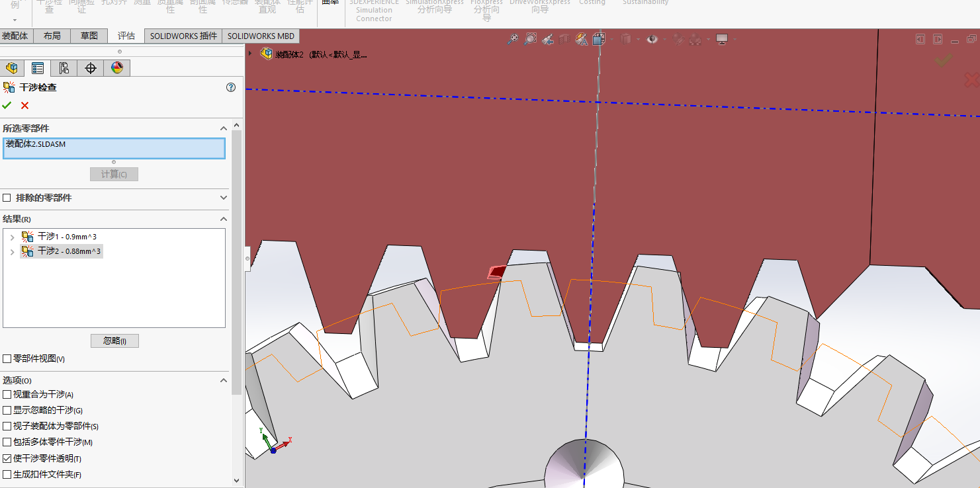Click the 忽略 button

114,341
